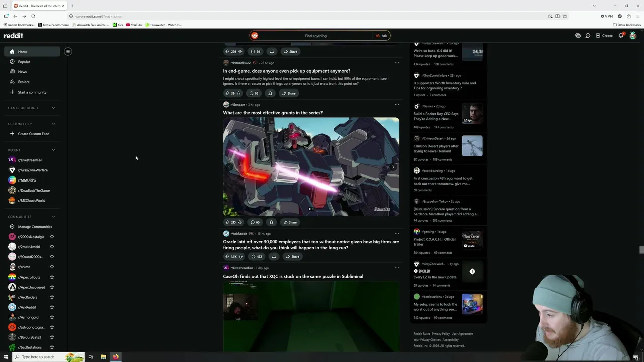Open the YouTube bookmark
Image resolution: width=644 pixels, height=362 pixels.
pyautogui.click(x=134, y=25)
